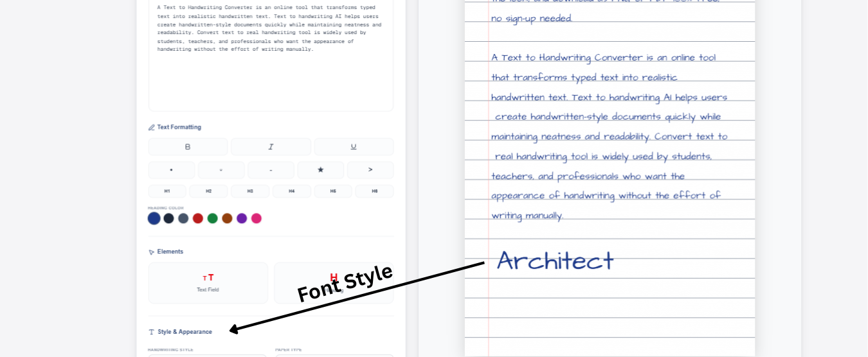Apply the H2 heading level
This screenshot has width=868, height=357.
pos(208,191)
